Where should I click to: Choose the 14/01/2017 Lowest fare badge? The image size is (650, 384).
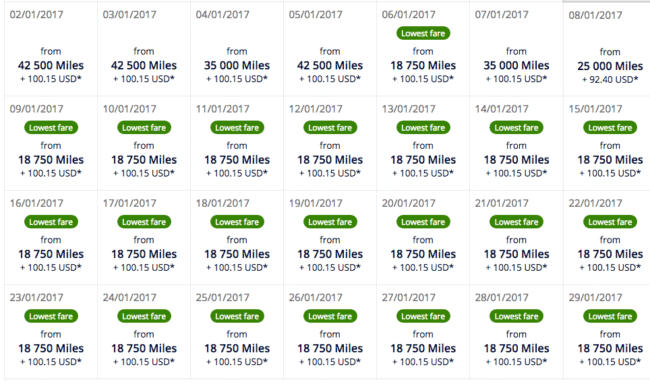point(516,128)
